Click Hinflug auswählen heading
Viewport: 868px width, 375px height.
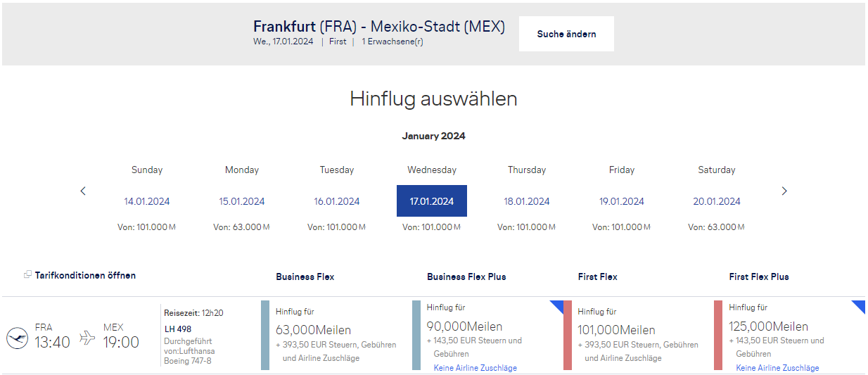(434, 99)
